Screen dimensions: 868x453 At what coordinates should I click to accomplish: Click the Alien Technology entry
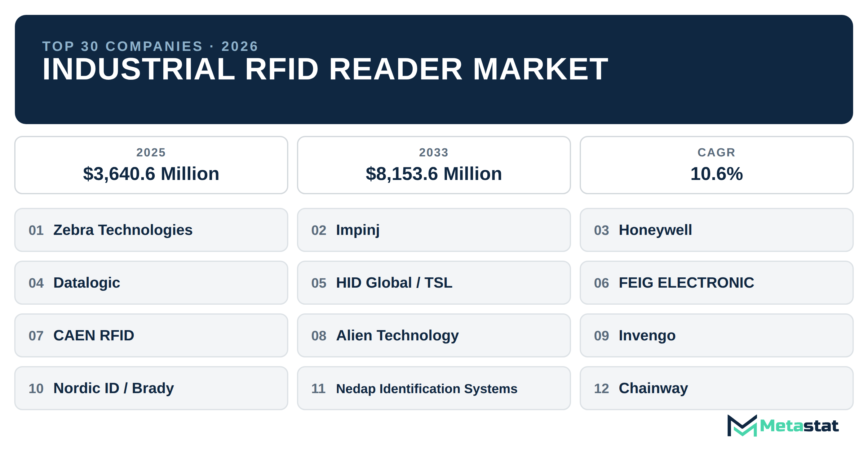pos(434,336)
